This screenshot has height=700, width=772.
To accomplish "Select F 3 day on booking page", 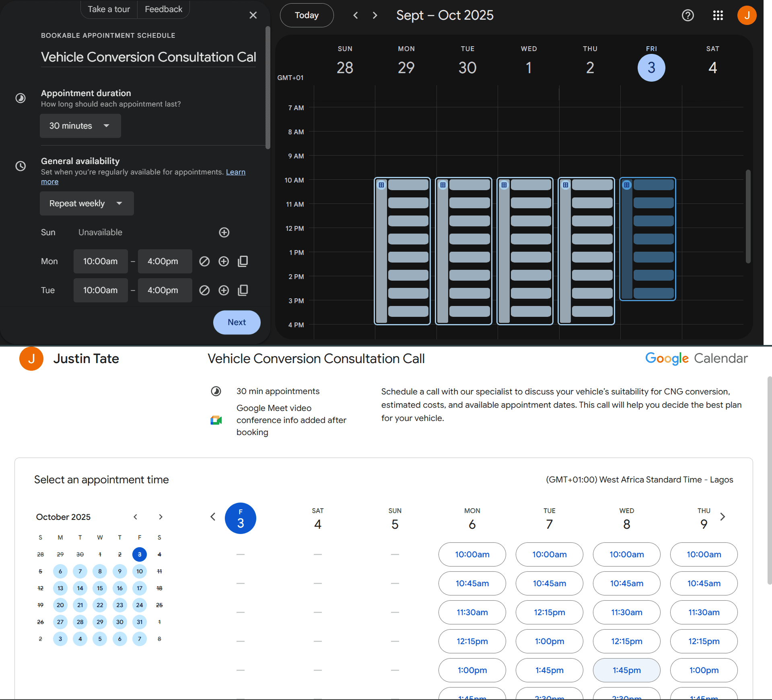I will pyautogui.click(x=241, y=518).
